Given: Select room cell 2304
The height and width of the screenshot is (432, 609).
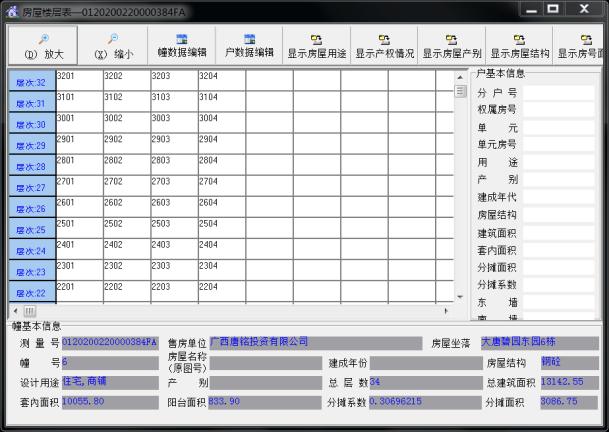Looking at the screenshot, I should (222, 270).
